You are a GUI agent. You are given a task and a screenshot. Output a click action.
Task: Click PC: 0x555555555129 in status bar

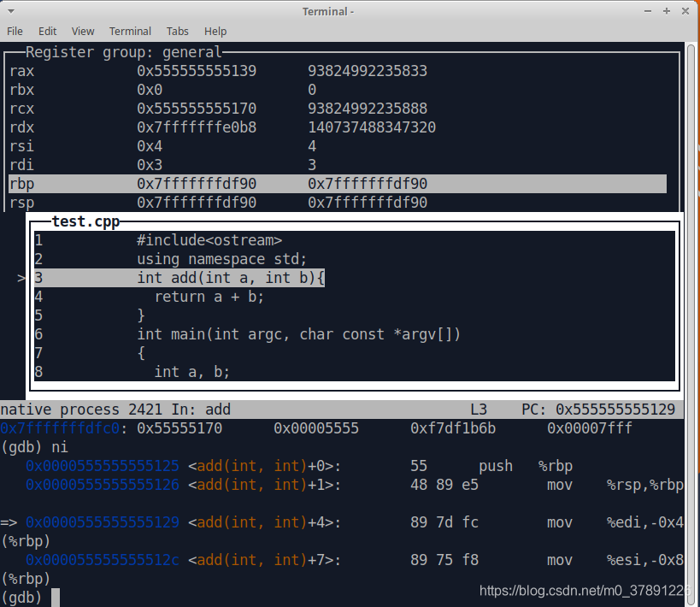(x=598, y=410)
